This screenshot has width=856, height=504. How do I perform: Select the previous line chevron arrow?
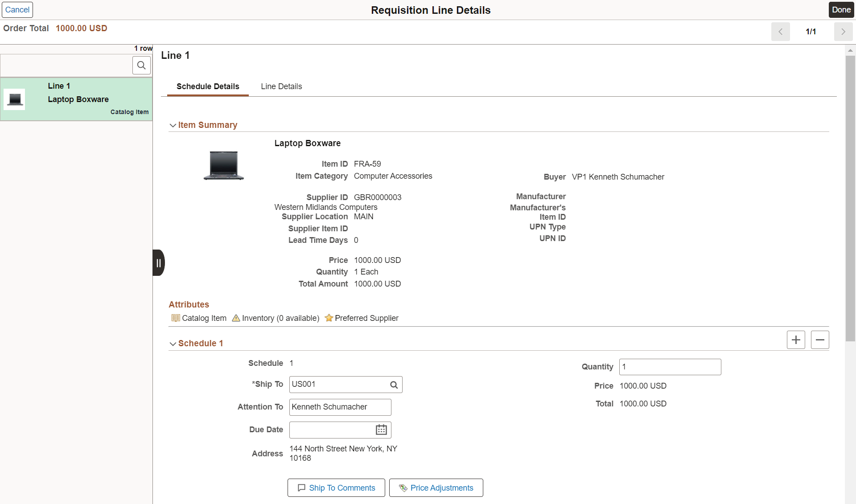[781, 32]
